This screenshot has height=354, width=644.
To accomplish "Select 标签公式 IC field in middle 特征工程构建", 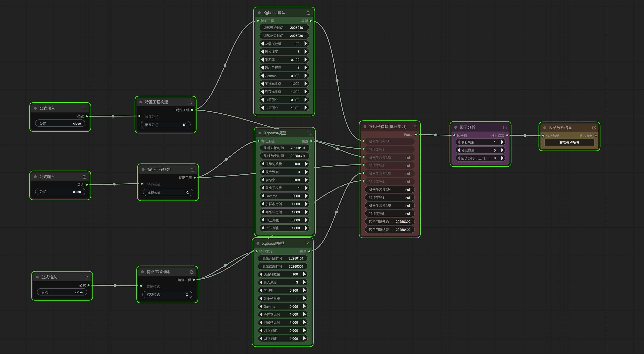I will [x=168, y=192].
